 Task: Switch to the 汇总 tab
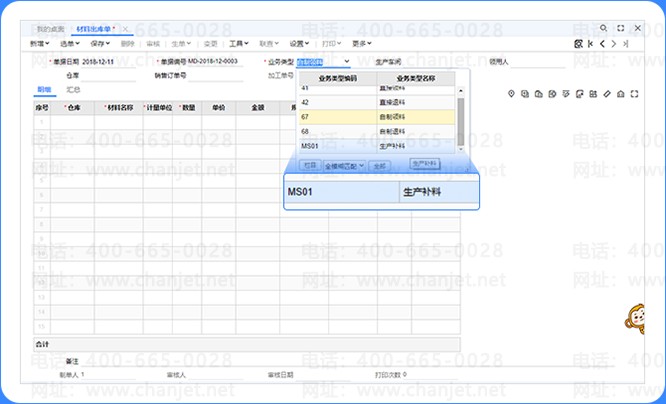click(x=73, y=90)
